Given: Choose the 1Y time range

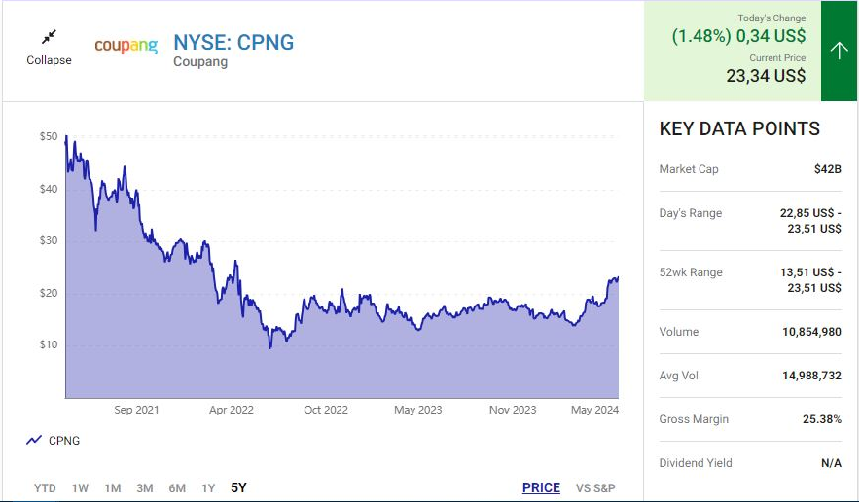Looking at the screenshot, I should [208, 488].
